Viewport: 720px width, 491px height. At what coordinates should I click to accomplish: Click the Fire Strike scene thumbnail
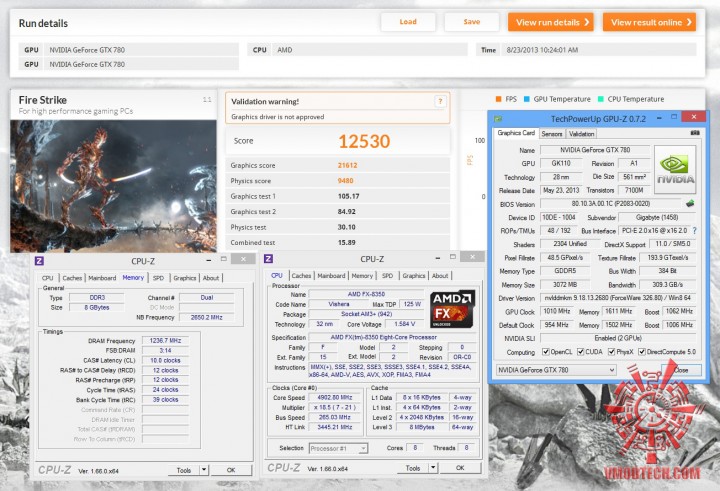pos(113,186)
